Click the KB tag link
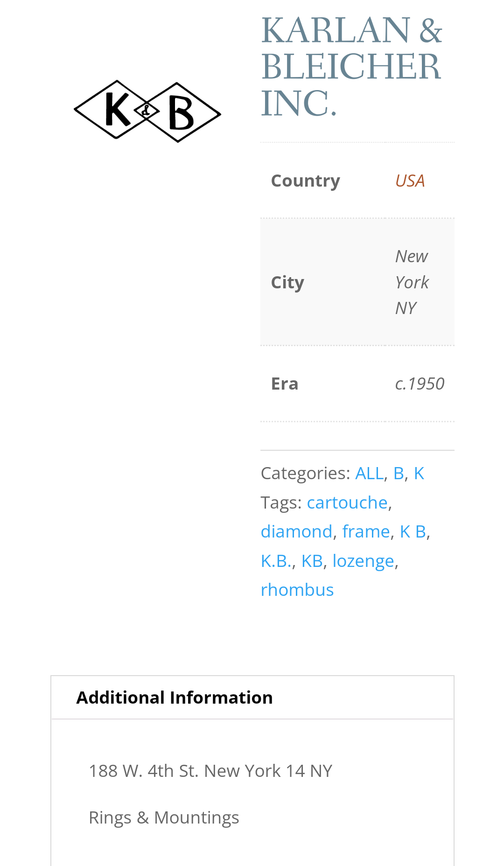 tap(312, 561)
